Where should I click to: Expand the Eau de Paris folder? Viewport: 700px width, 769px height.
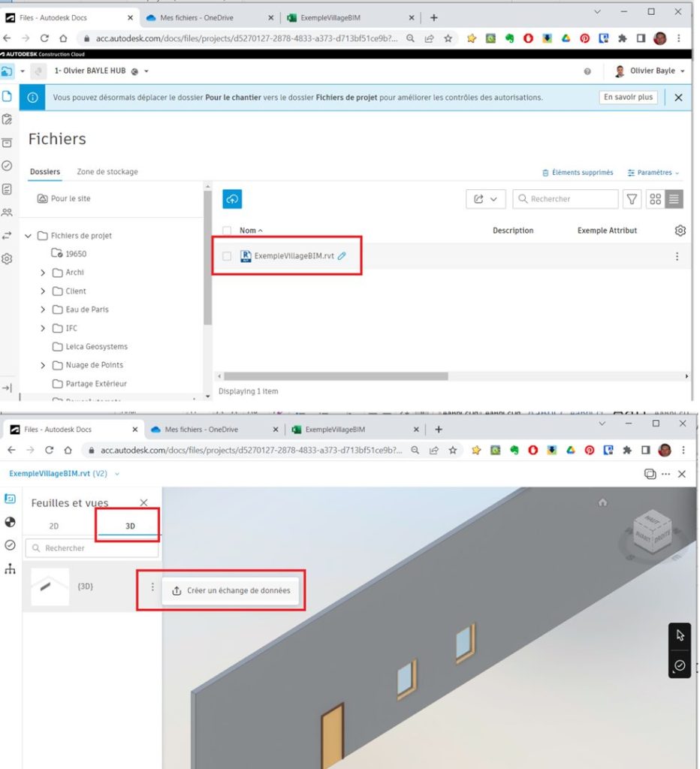[43, 309]
